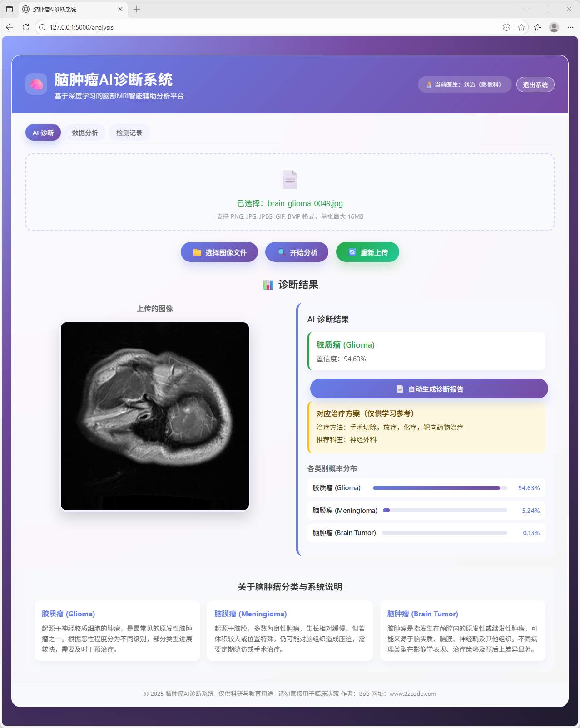Click the brain logo icon in header

[x=36, y=84]
